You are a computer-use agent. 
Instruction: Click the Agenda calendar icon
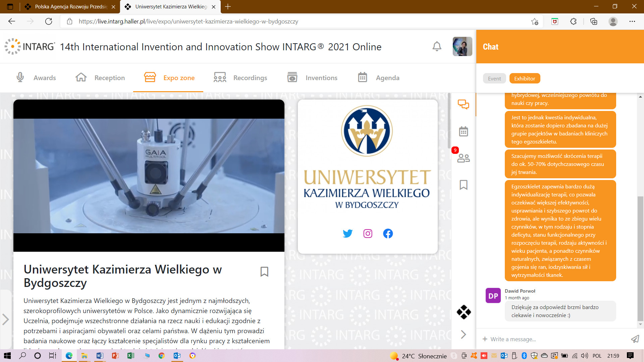point(362,77)
